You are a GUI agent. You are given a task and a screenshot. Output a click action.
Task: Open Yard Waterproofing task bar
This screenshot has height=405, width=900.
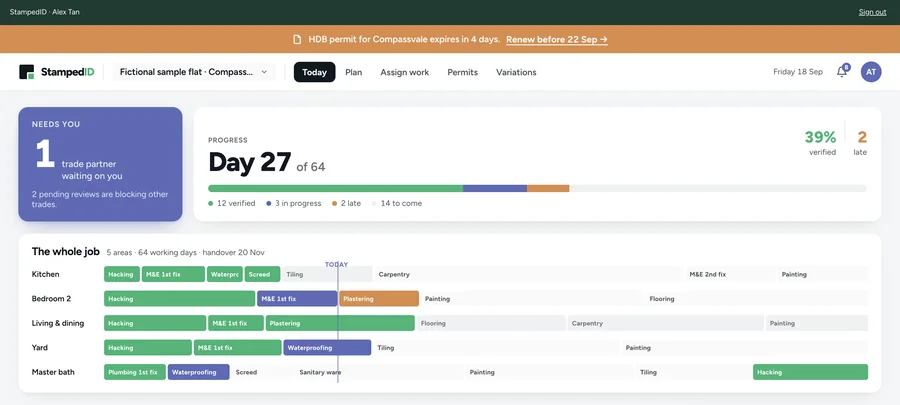point(327,348)
